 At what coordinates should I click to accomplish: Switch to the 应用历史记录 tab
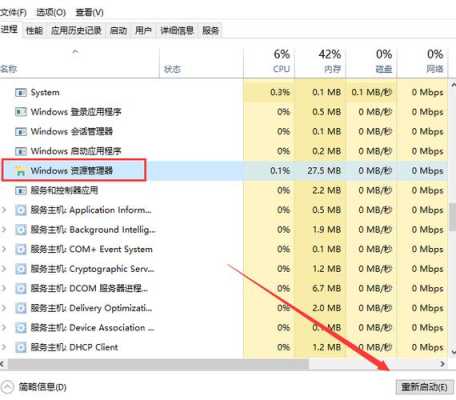click(76, 31)
